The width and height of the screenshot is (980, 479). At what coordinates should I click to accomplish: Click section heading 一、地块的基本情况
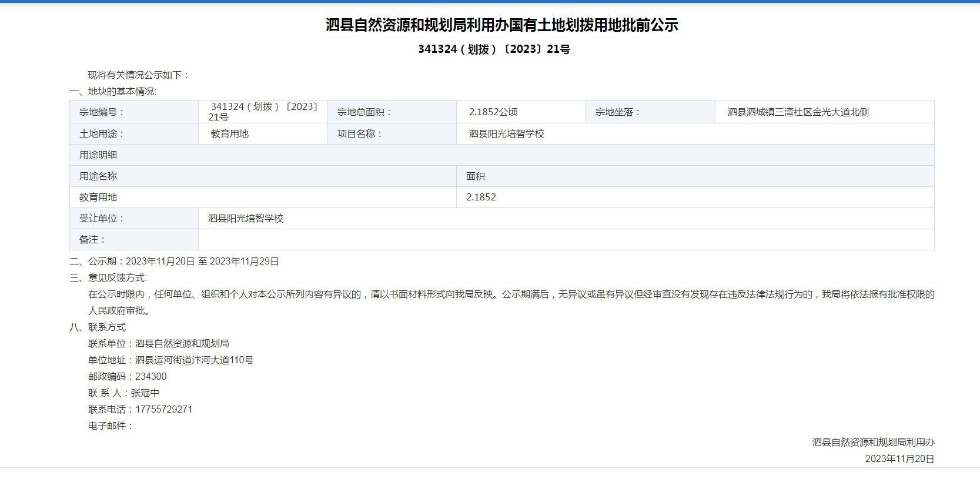(113, 92)
